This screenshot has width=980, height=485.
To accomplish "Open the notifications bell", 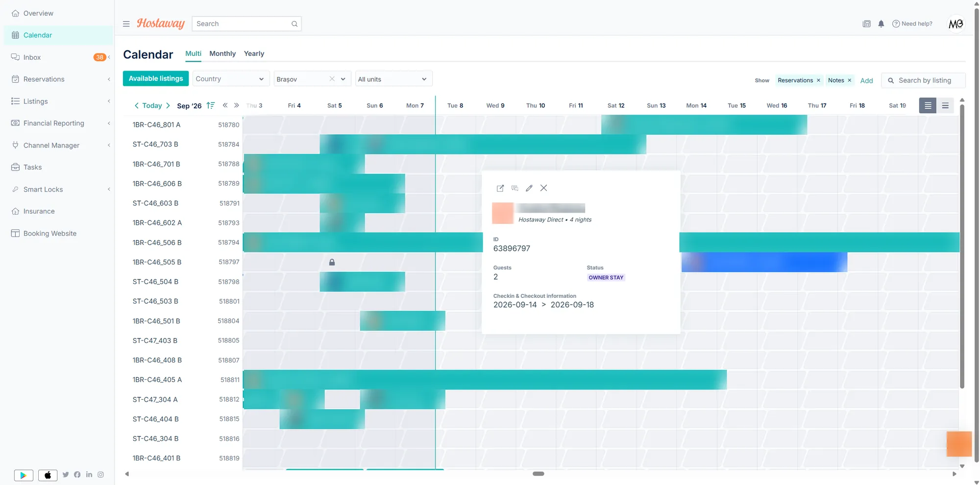I will coord(881,24).
